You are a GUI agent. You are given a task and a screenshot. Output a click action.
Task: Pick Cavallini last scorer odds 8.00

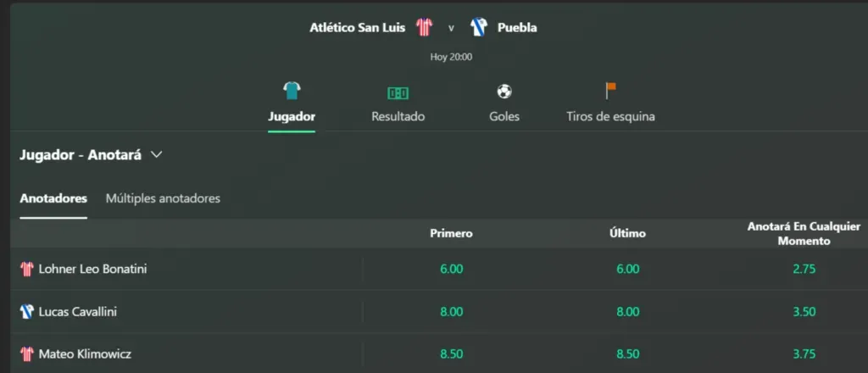pyautogui.click(x=628, y=312)
